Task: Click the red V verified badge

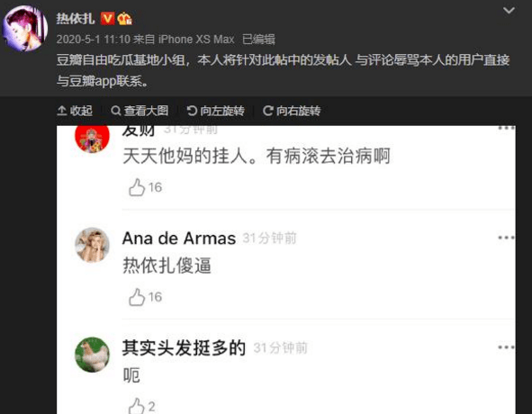Action: 107,18
